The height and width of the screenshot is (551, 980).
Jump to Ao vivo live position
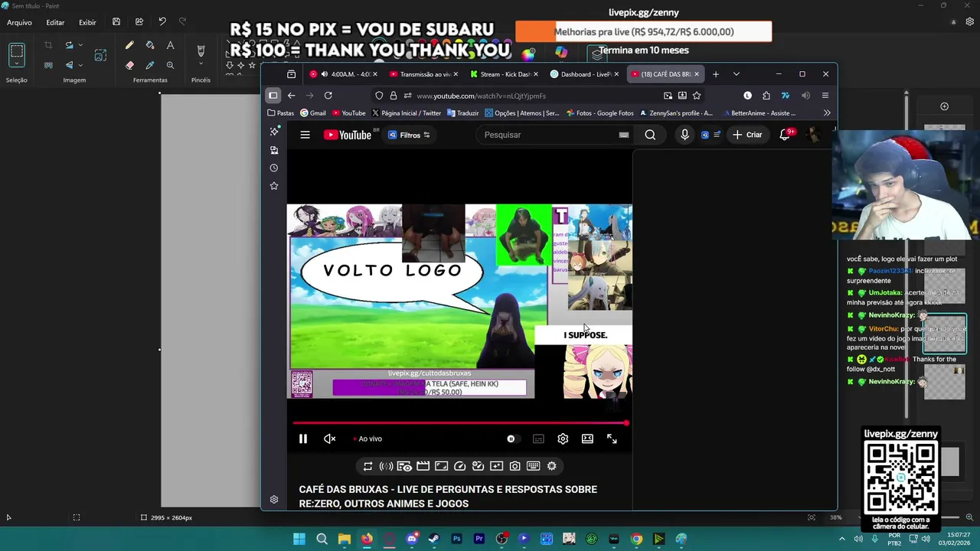pyautogui.click(x=367, y=439)
